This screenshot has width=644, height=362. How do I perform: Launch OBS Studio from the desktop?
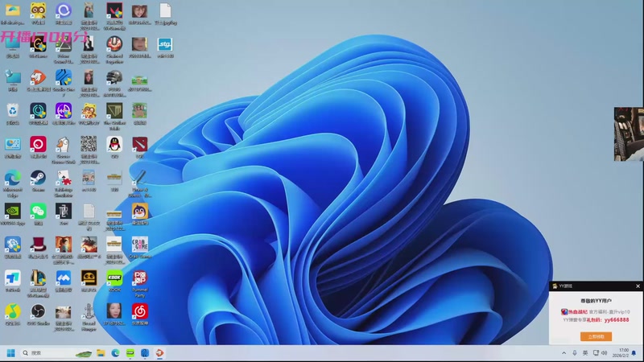38,312
